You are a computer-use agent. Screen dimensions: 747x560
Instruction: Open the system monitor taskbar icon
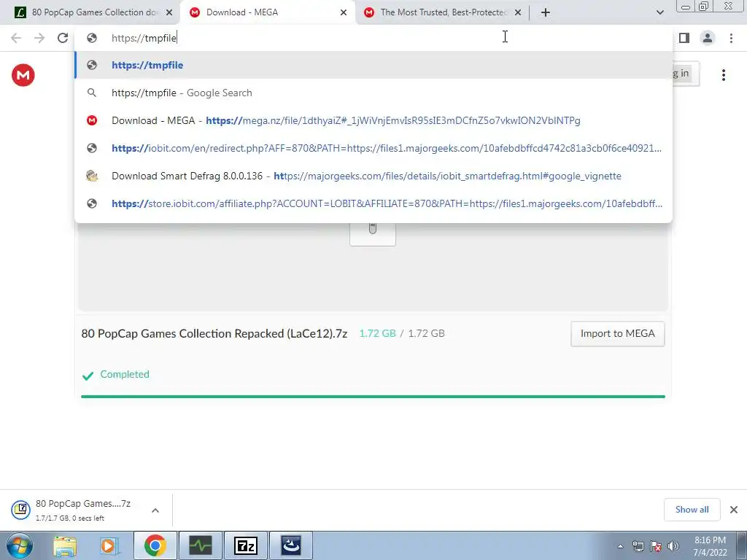tap(200, 545)
